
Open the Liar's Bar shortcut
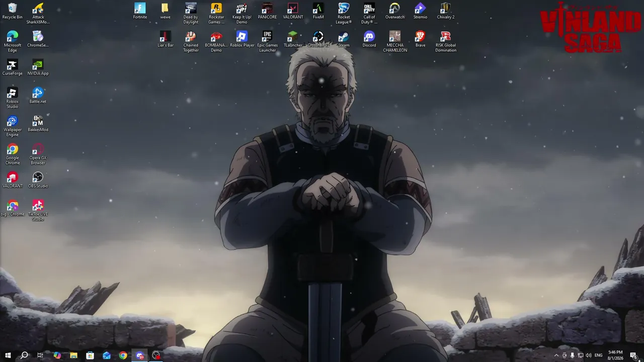tap(165, 39)
